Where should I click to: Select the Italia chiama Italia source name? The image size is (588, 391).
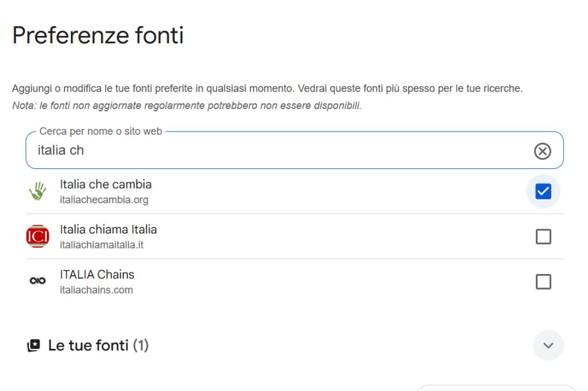pos(108,229)
